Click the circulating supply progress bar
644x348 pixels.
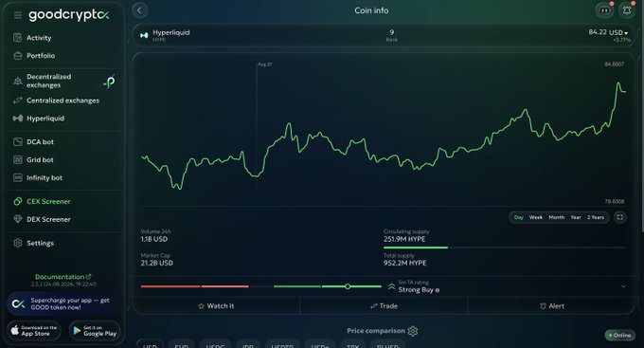pyautogui.click(x=505, y=247)
